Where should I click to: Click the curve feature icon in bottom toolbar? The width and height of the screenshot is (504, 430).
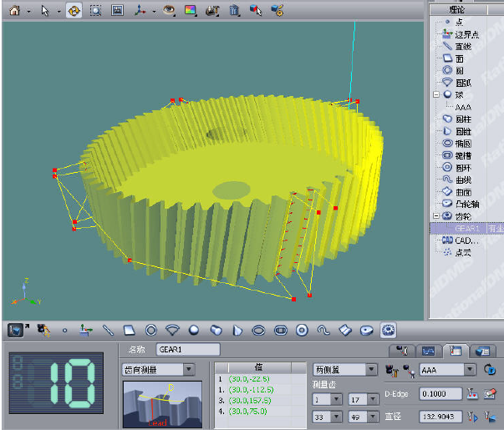tap(324, 330)
